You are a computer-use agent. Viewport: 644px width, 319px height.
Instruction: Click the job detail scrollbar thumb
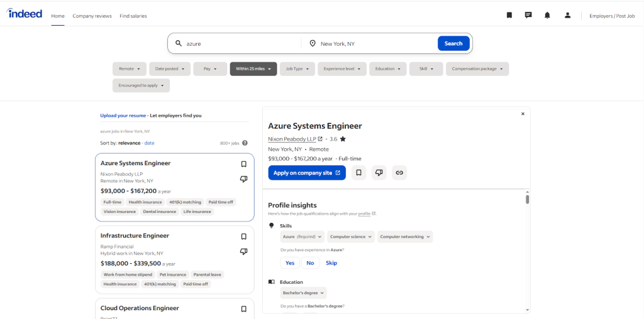[x=528, y=199]
